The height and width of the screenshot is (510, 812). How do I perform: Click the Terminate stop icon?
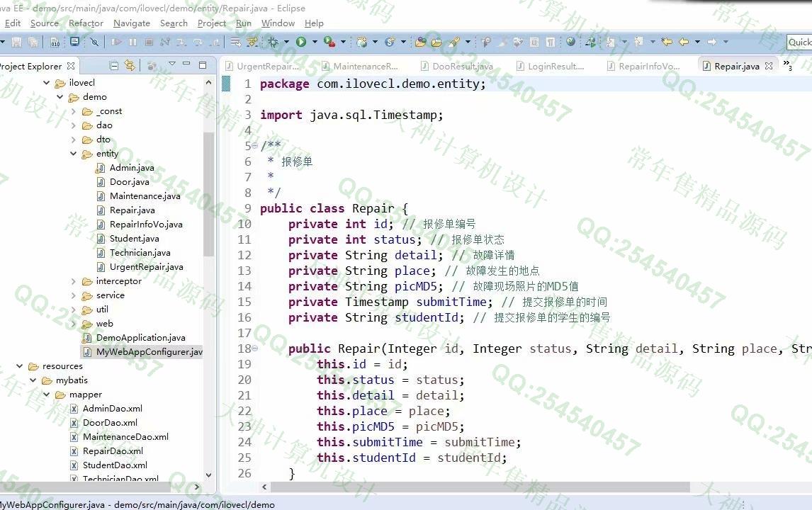click(149, 42)
